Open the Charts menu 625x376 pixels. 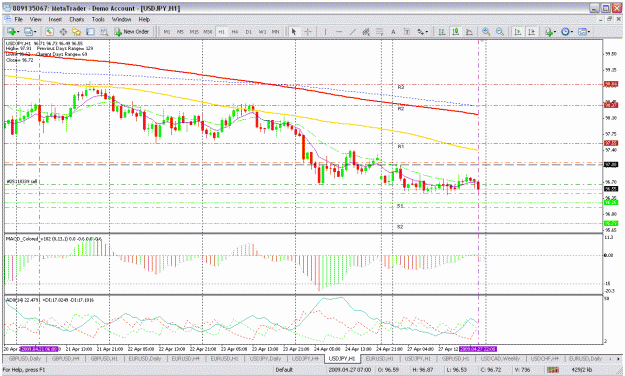[x=77, y=19]
